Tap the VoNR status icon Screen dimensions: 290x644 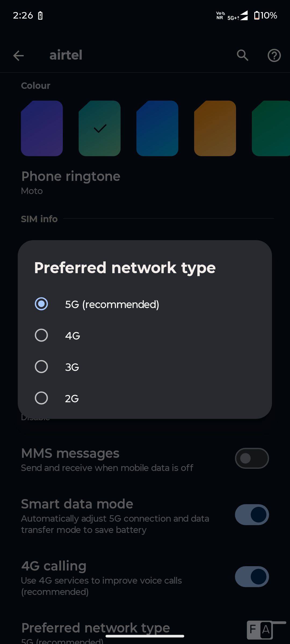(x=220, y=15)
